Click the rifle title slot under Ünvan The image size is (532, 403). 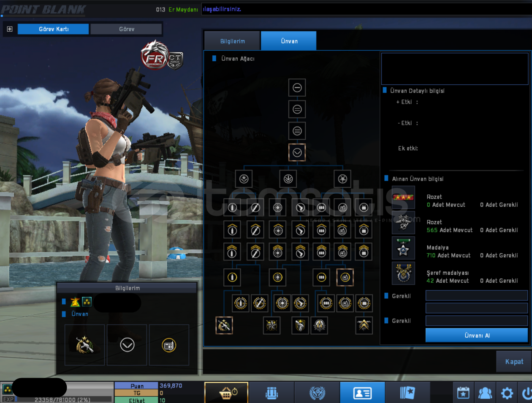[x=84, y=345]
